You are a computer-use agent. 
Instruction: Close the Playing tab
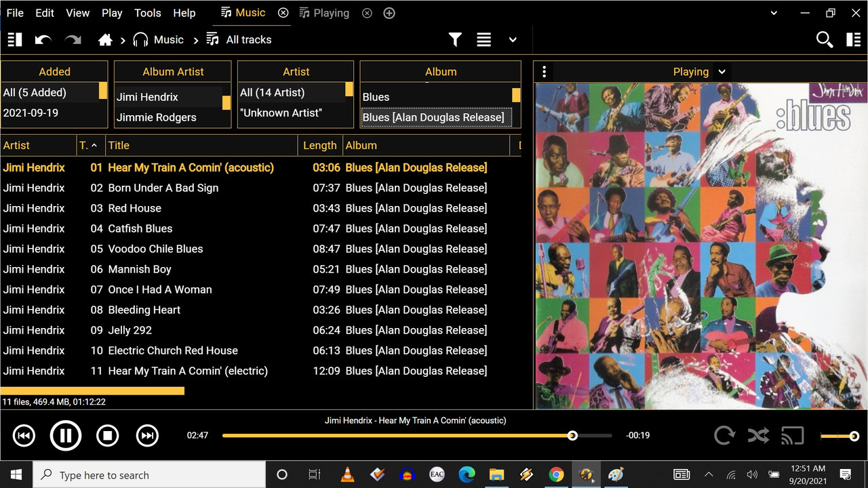tap(367, 13)
